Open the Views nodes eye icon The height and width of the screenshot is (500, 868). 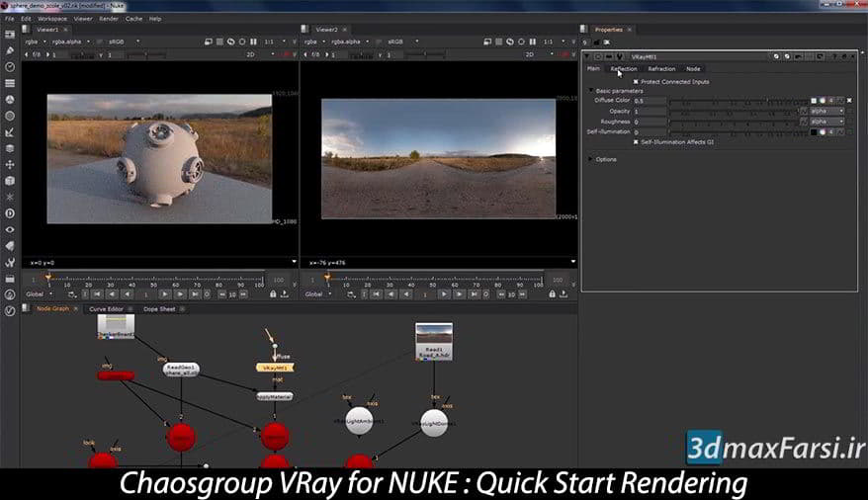pyautogui.click(x=10, y=229)
